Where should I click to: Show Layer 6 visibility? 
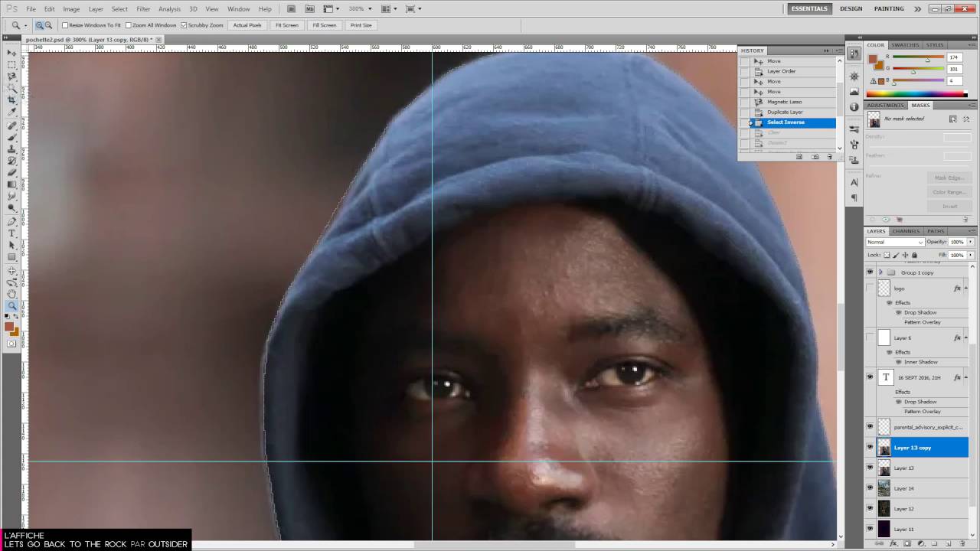870,337
